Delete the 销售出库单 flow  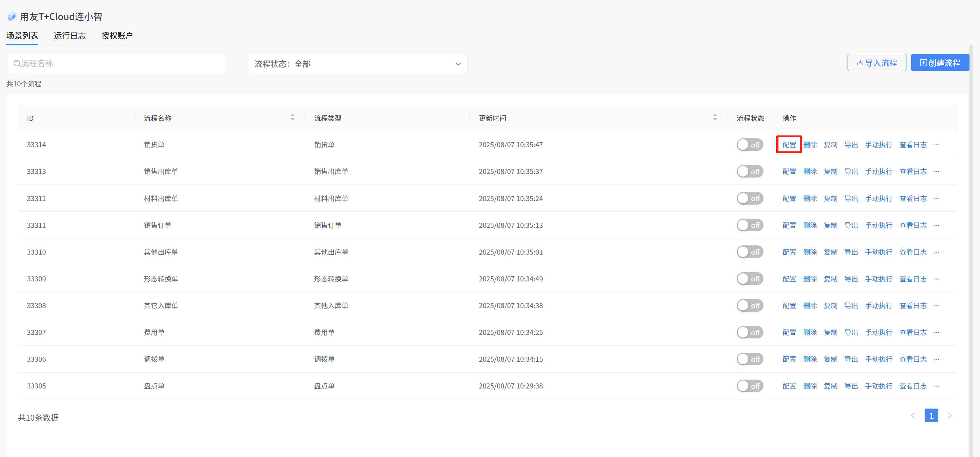810,171
